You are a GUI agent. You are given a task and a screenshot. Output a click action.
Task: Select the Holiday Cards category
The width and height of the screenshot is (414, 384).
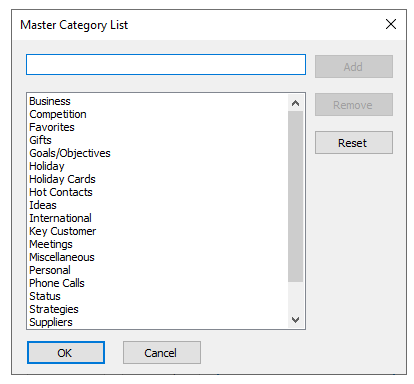pos(62,179)
